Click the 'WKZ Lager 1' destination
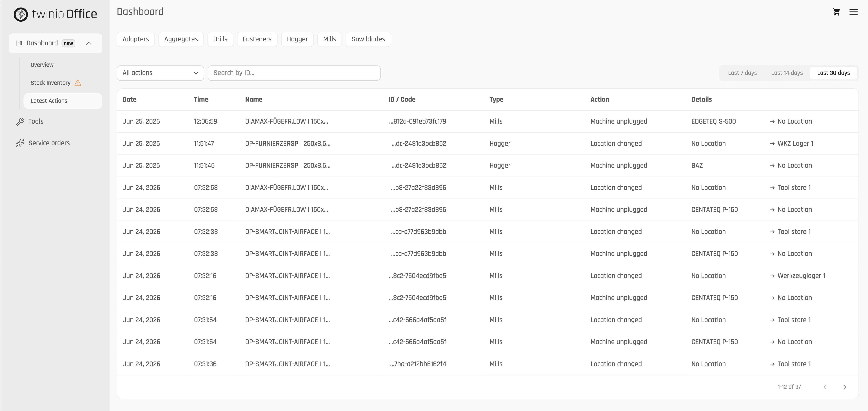 [x=795, y=144]
